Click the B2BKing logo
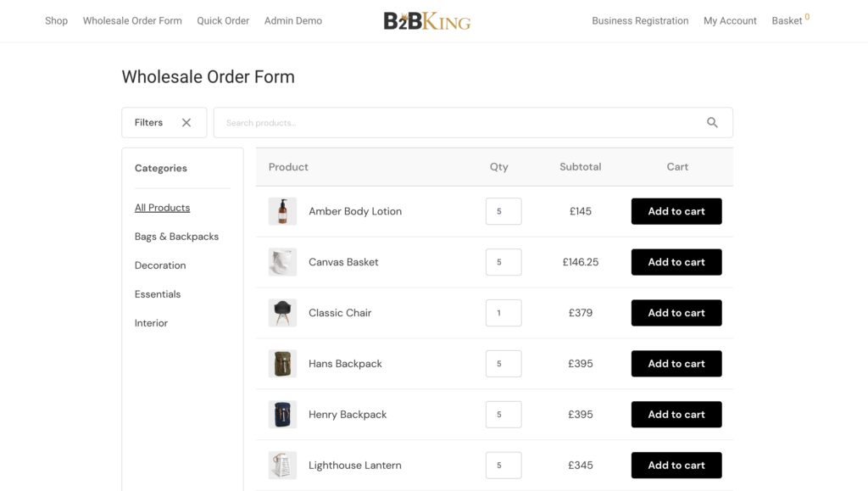 point(427,21)
